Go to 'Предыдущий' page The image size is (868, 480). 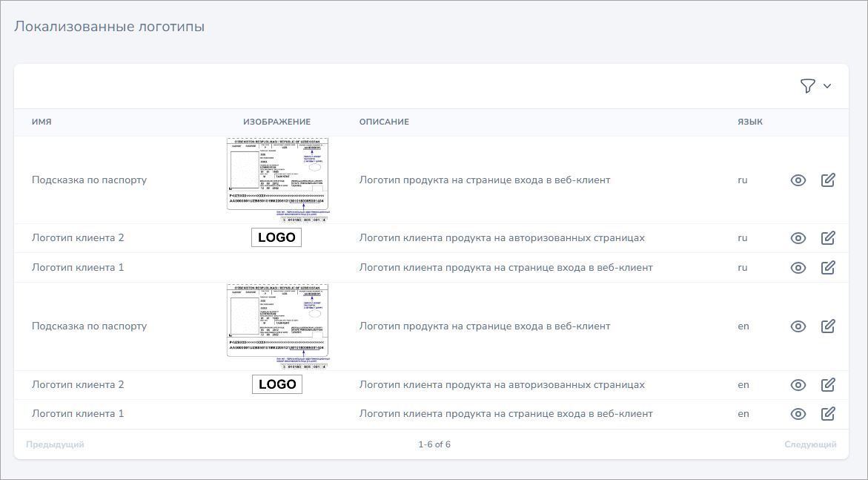click(x=55, y=444)
